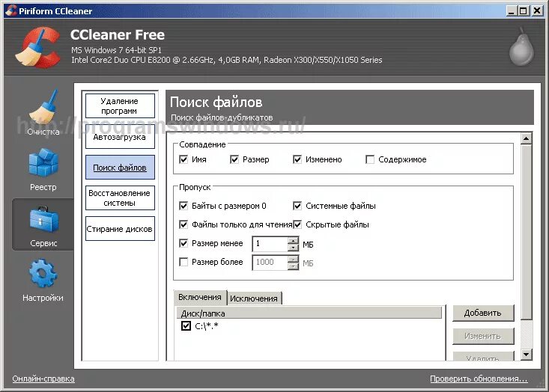Select the C:\*.* list entry

coord(207,326)
